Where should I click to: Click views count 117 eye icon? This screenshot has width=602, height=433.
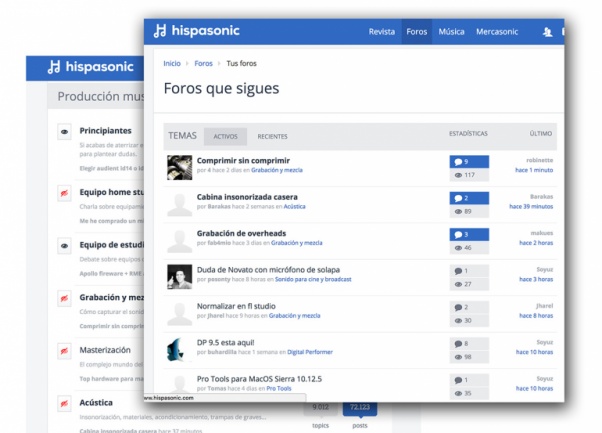(x=458, y=175)
